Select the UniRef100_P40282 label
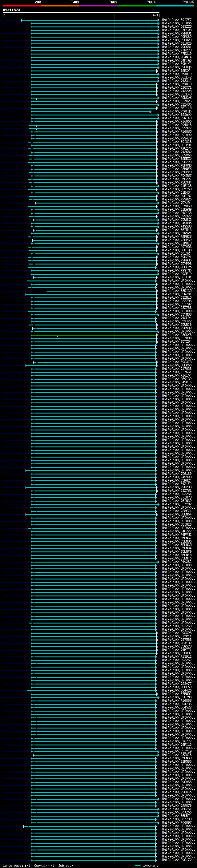The height and width of the screenshot is (868, 197). 177,562
